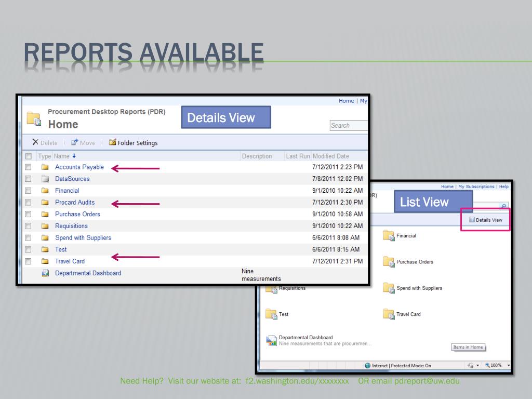This screenshot has width=532, height=399.
Task: Click the folder icon beside Spend with Suppliers in Details View window
Action: pos(45,238)
